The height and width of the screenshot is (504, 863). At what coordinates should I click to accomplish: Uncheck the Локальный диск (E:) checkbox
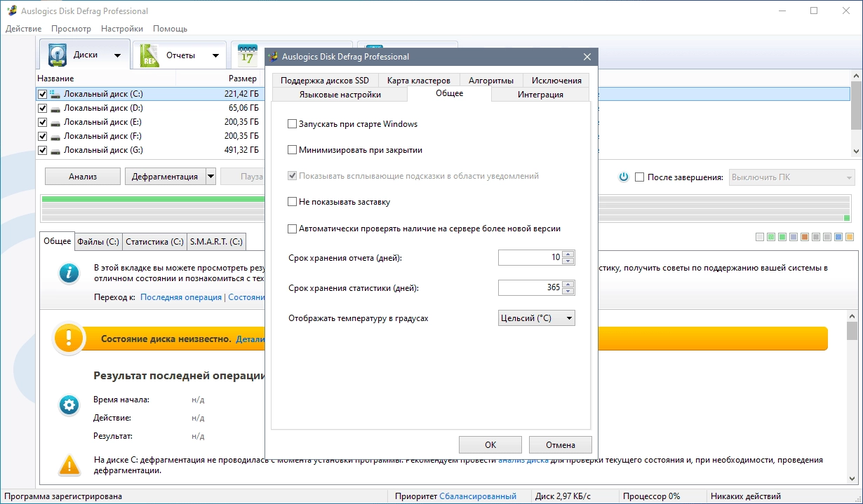click(43, 122)
